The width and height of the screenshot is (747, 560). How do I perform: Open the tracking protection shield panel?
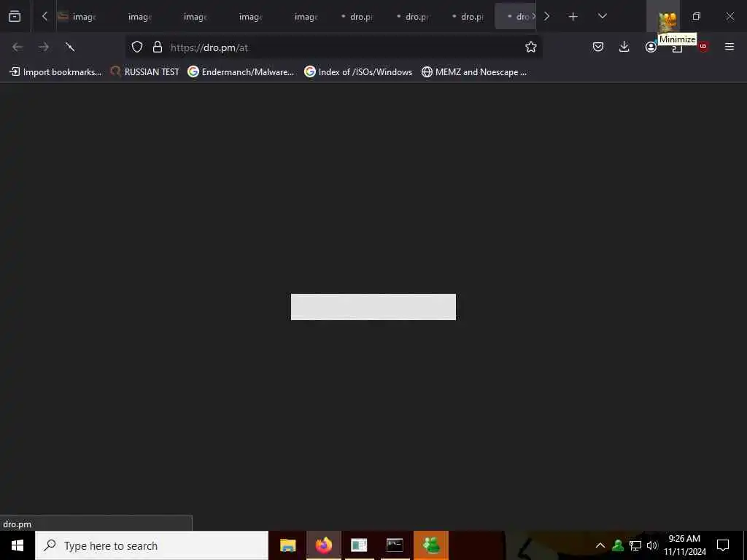pos(137,47)
